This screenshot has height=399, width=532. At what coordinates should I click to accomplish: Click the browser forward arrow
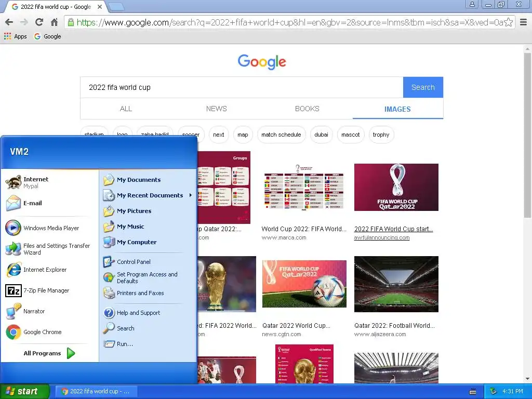[24, 22]
